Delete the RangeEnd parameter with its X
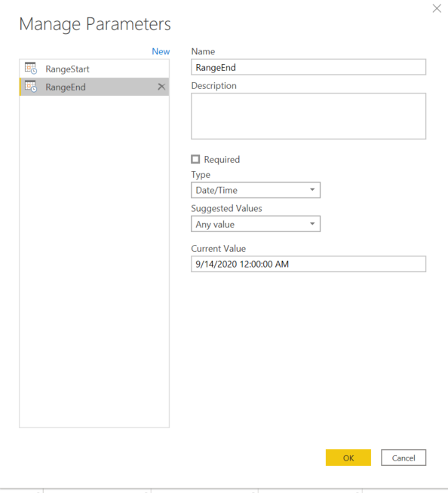Viewport: 448px width, 493px height. [x=161, y=87]
